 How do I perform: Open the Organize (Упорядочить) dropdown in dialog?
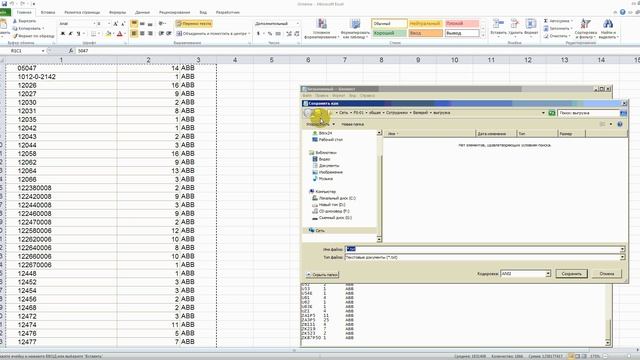click(320, 124)
